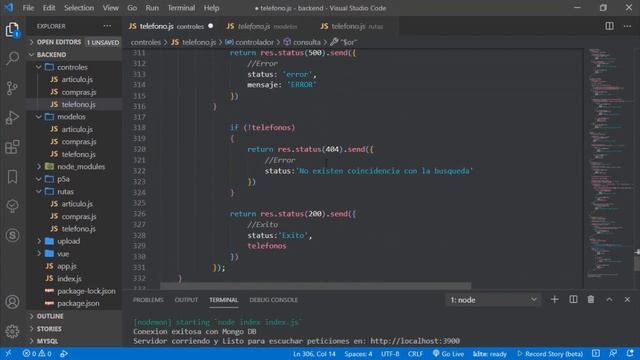Open the View menu
Screen dimensions: 640x360
(x=110, y=8)
